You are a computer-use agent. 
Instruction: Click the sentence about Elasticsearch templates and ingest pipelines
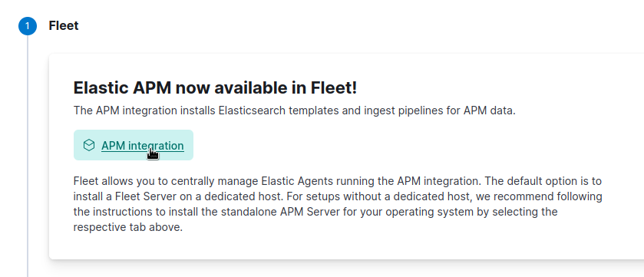coord(294,110)
